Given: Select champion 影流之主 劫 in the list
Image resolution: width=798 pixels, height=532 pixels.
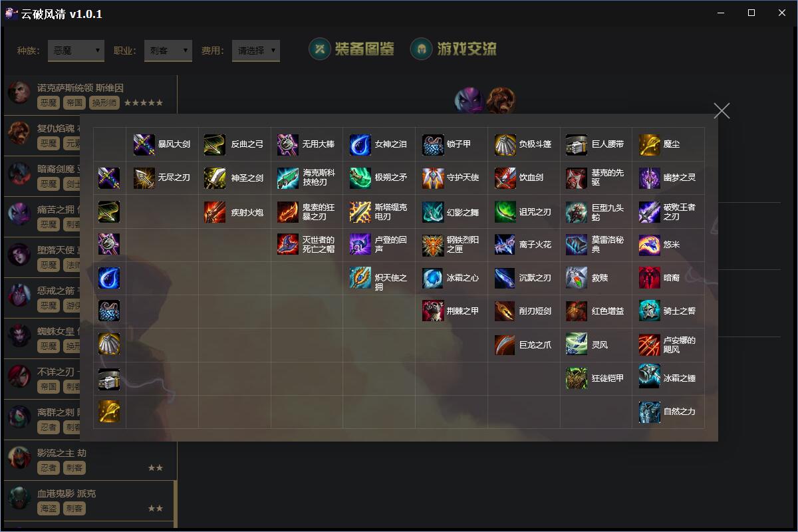Looking at the screenshot, I should point(90,460).
